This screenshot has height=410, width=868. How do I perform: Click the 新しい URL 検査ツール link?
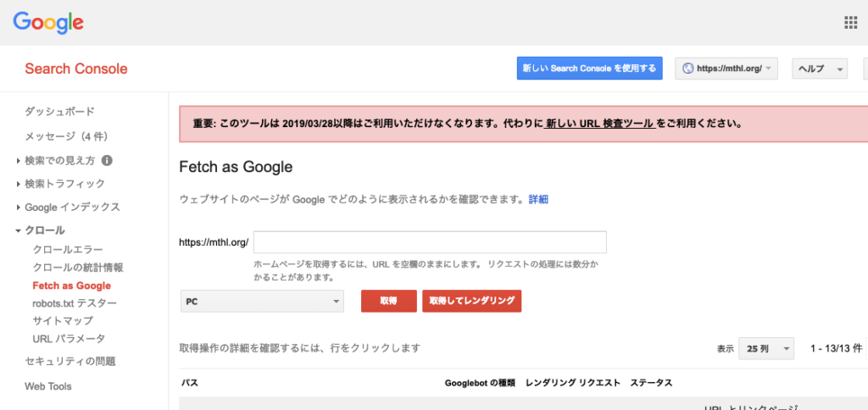pyautogui.click(x=599, y=124)
